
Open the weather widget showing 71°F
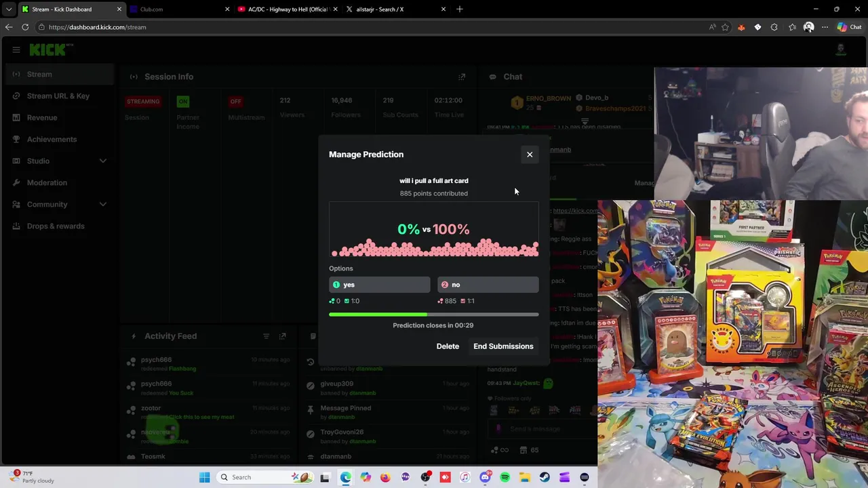tap(32, 477)
